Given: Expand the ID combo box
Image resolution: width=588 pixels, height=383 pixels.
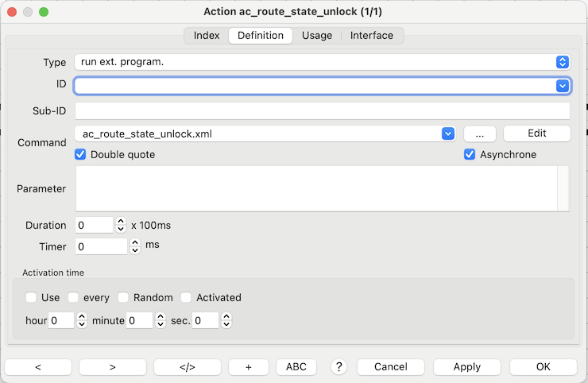Looking at the screenshot, I should coord(563,85).
